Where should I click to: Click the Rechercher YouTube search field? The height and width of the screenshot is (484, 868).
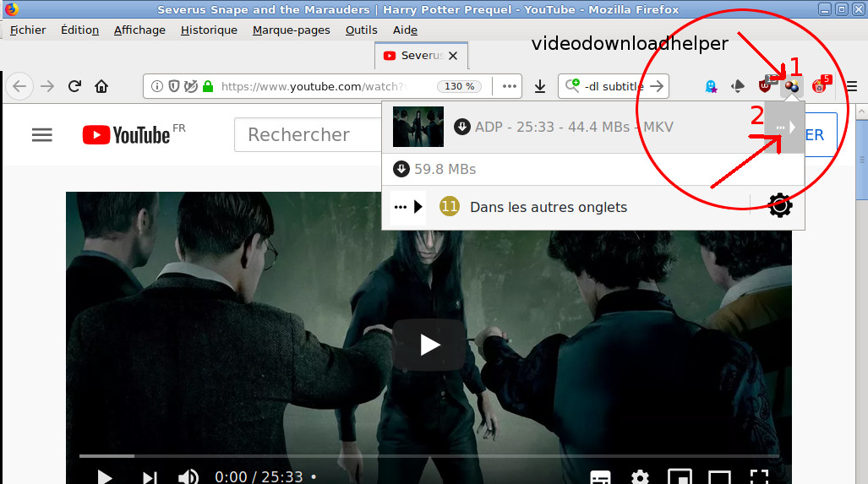[308, 134]
